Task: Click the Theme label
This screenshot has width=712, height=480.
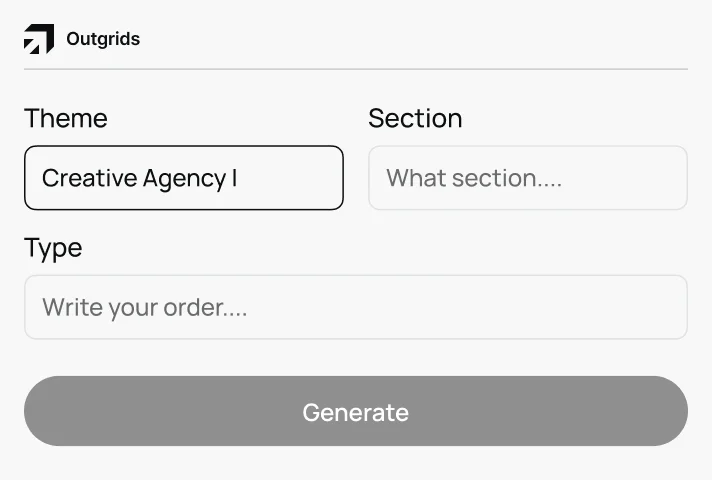Action: tap(65, 118)
